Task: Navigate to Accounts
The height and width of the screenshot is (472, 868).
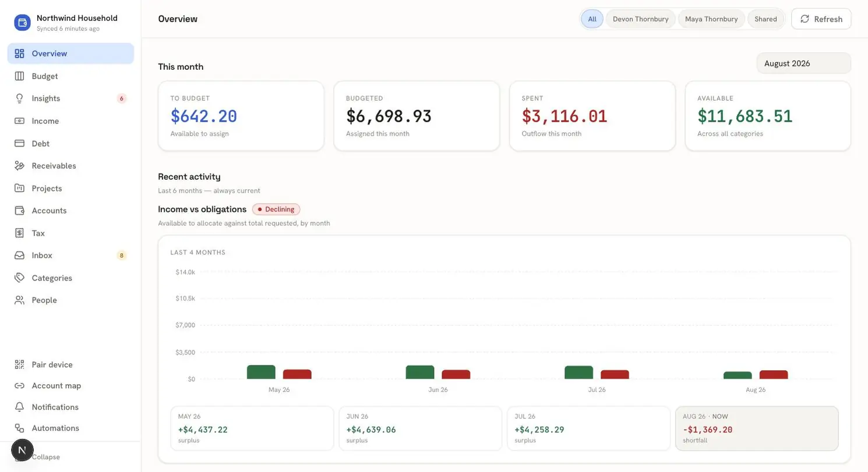Action: [x=70, y=211]
